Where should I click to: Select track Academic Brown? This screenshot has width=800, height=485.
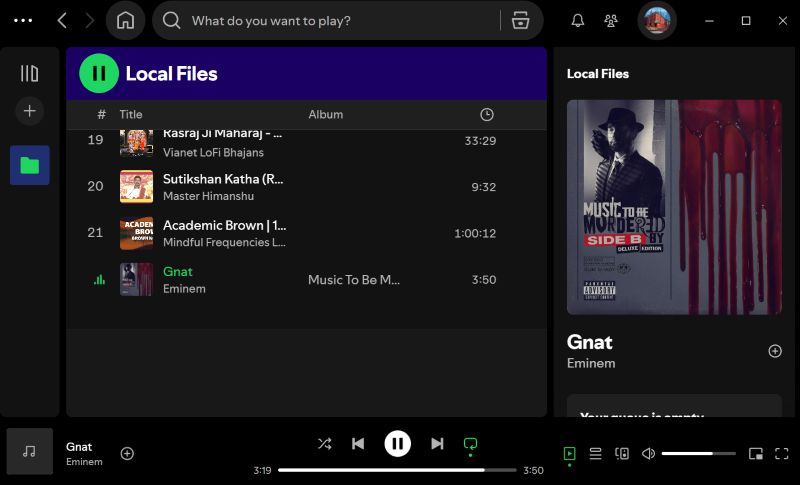coord(306,233)
